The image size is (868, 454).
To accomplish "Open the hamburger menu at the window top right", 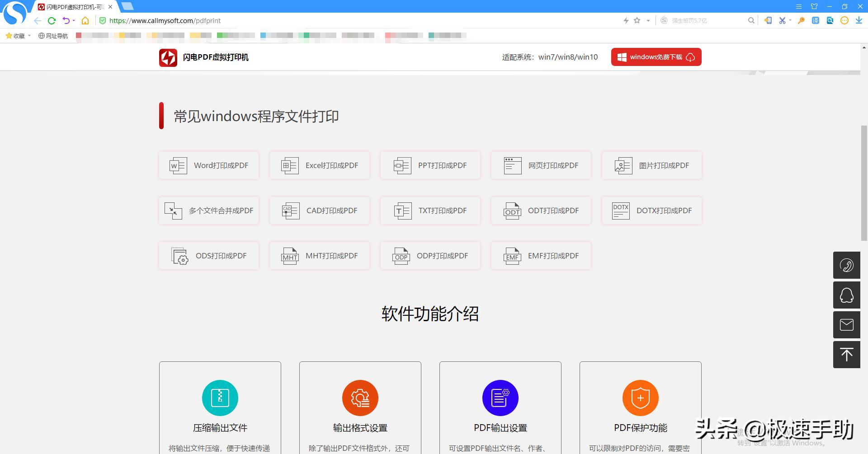I will coord(798,6).
